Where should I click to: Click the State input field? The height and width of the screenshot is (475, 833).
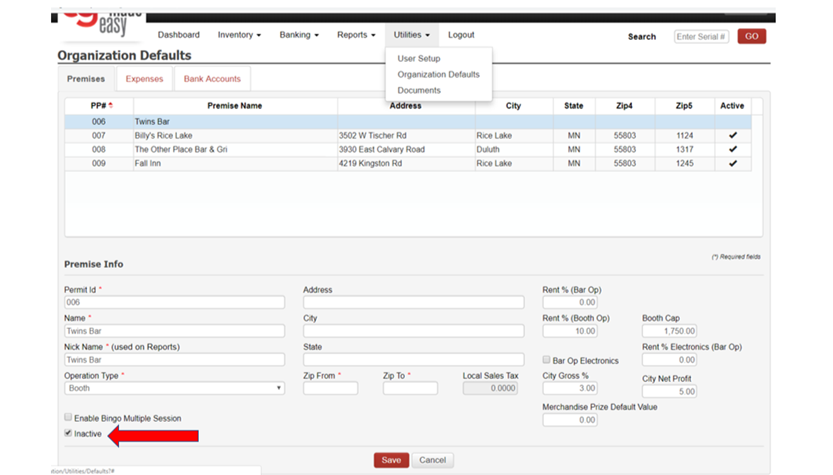tap(413, 360)
